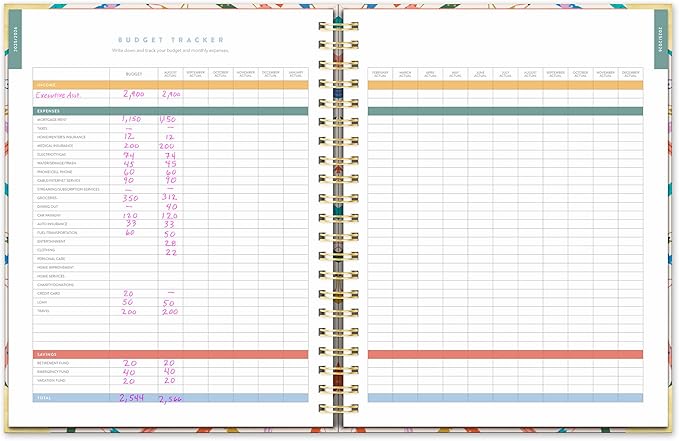Viewport: 679px width, 441px height.
Task: Click the Medical Insurance row label
Action: pos(55,146)
